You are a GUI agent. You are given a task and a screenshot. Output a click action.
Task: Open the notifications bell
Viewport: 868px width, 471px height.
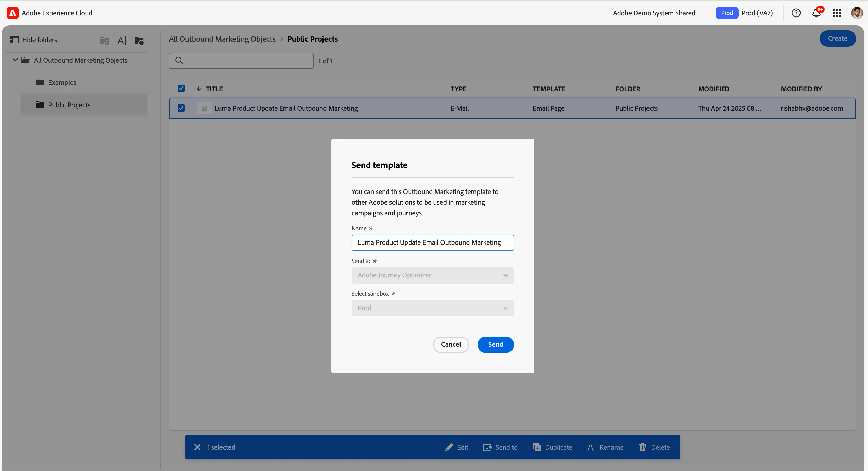[x=816, y=13]
